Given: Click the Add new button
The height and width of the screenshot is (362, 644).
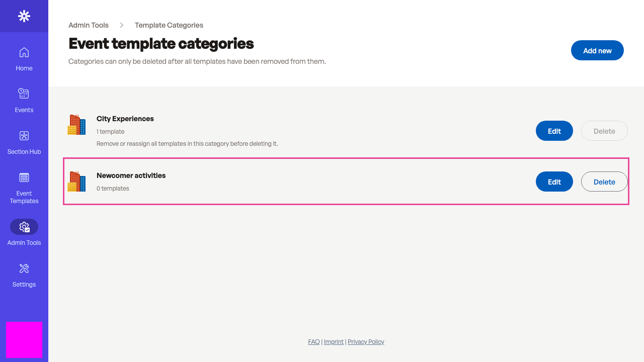Looking at the screenshot, I should click(597, 50).
